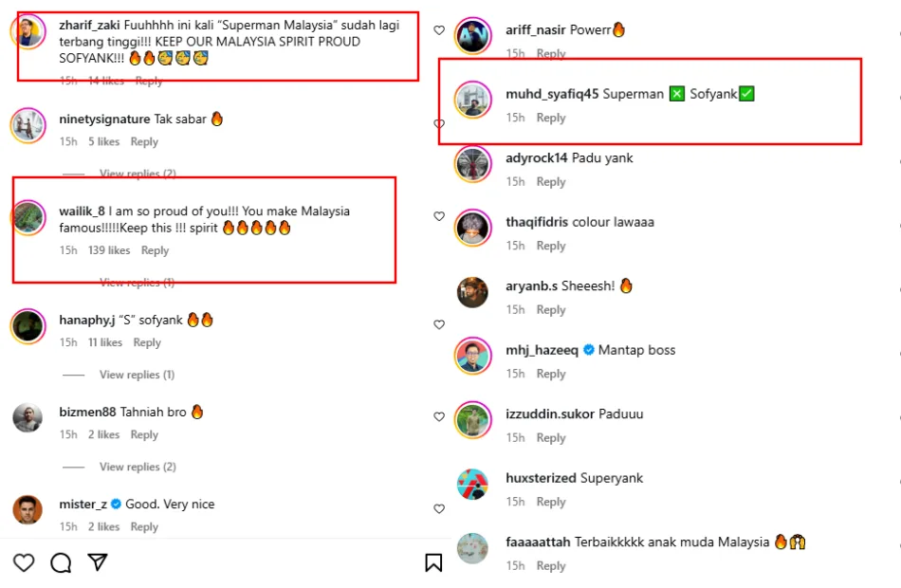Reply to thaqifidris's "colour lawaaa" comment
Viewport: 901px width, 588px height.
(551, 246)
